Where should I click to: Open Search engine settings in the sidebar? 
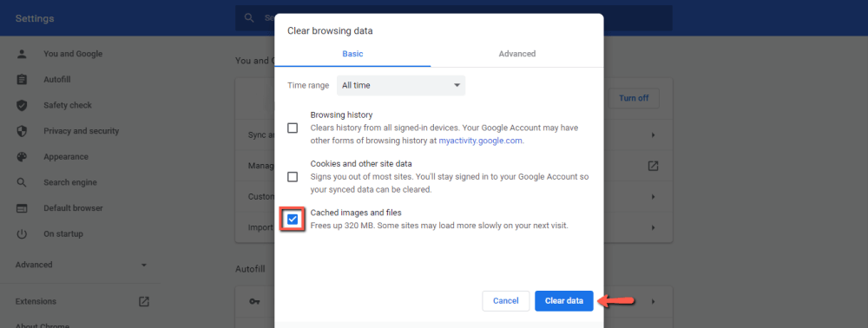tap(70, 182)
